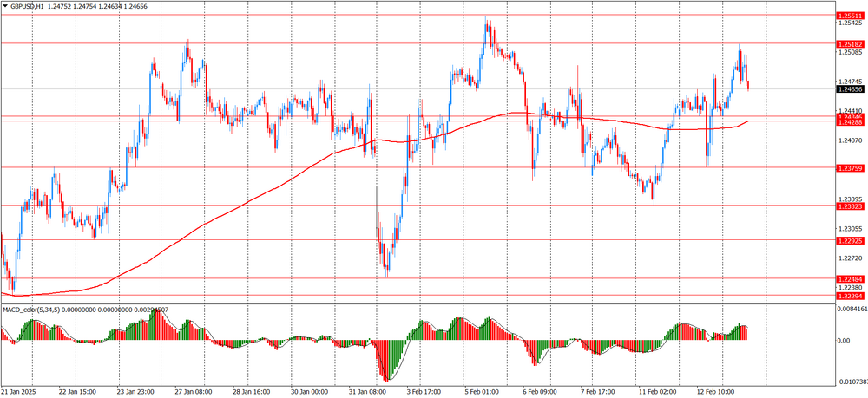Click the current price label 1.24656
Viewport: 868px width, 398px height.
851,89
